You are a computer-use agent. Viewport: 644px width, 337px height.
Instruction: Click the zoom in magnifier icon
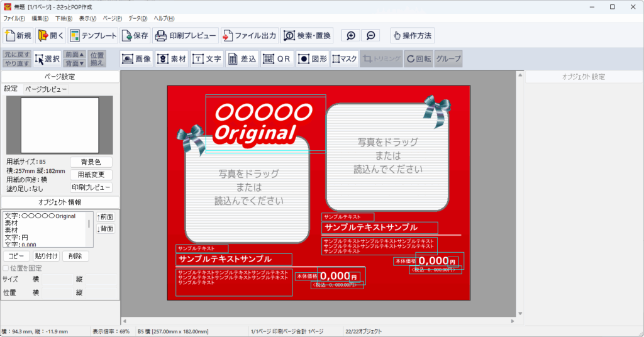(351, 36)
